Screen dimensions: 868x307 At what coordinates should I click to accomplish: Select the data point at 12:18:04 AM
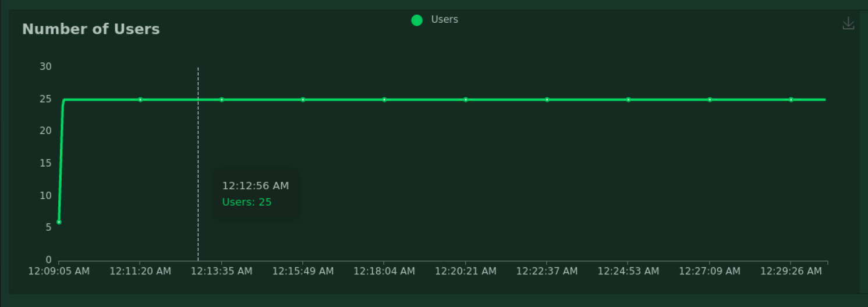click(384, 100)
